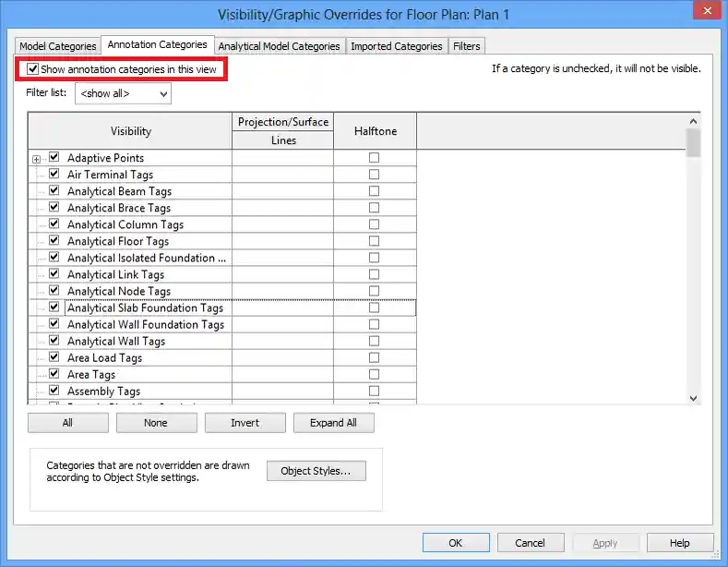Open the Filters tab
This screenshot has height=567, width=728.
467,46
